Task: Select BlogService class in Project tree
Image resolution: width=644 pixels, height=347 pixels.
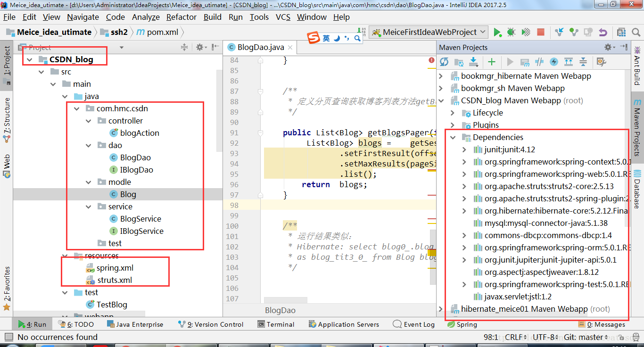Action: tap(135, 219)
